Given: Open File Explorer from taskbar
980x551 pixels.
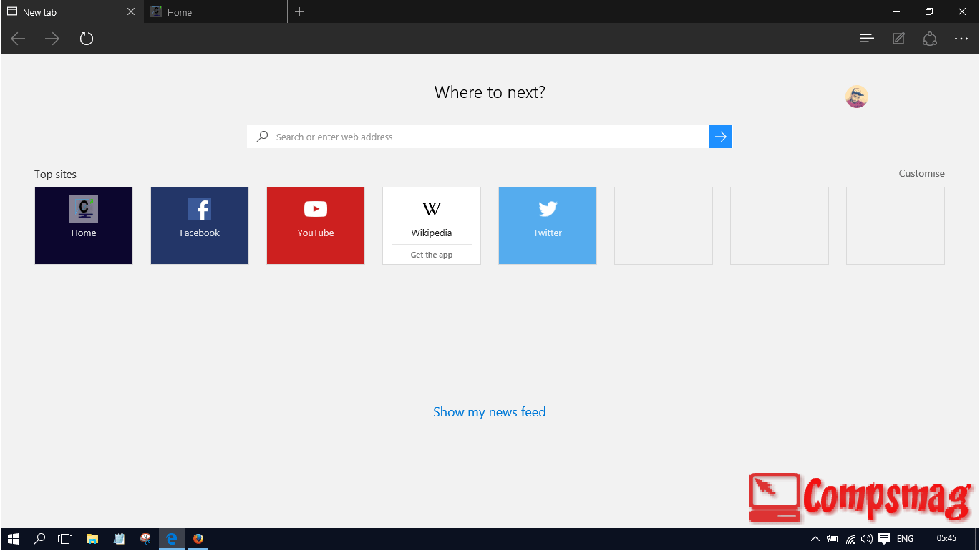Looking at the screenshot, I should [92, 539].
